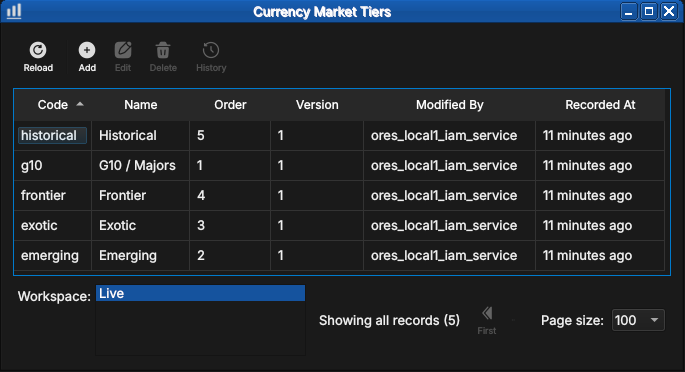
Task: Click Modified By cell in g10 row
Action: pyautogui.click(x=449, y=165)
